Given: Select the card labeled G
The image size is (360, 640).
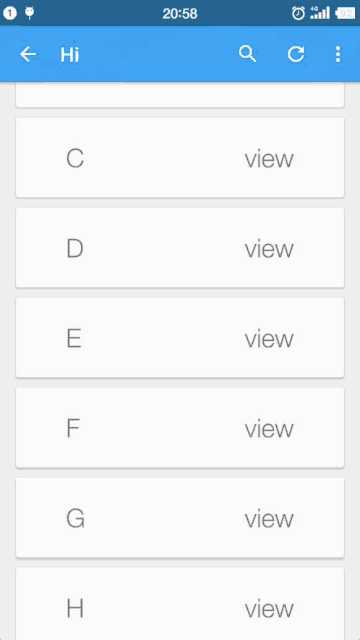Looking at the screenshot, I should 180,518.
